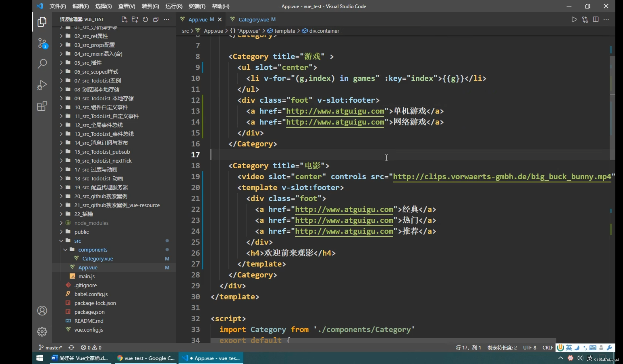Split the editor to the right

[x=596, y=19]
